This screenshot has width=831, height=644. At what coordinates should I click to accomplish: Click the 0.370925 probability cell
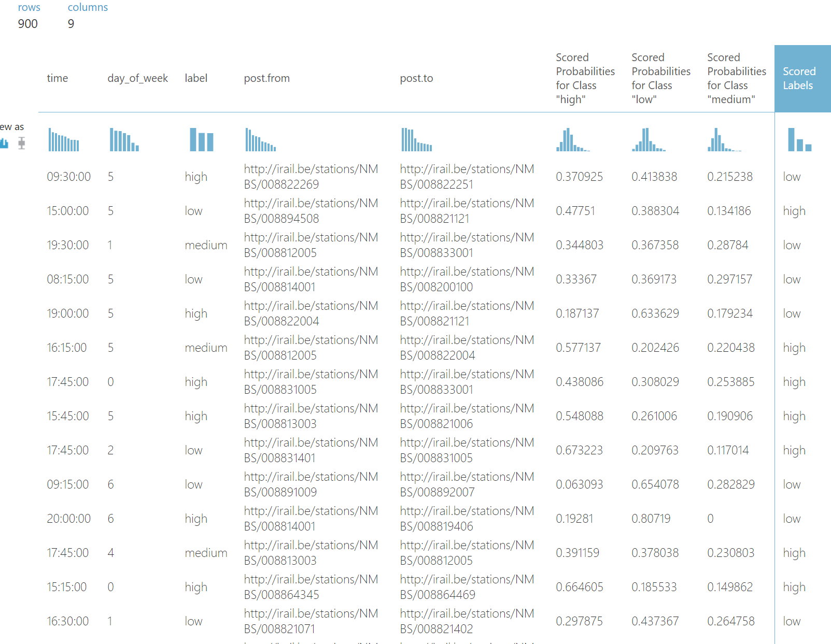(579, 177)
